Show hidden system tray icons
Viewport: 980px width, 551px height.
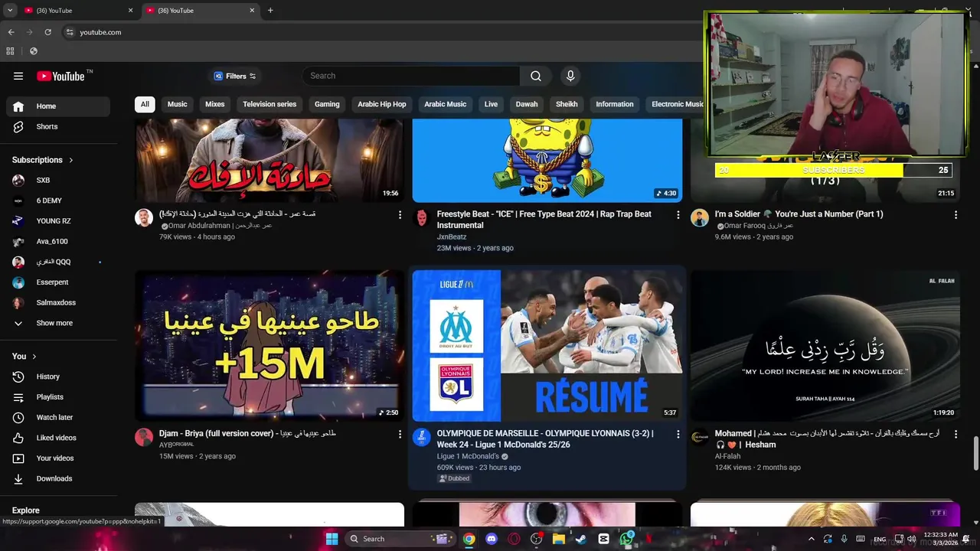coord(812,539)
